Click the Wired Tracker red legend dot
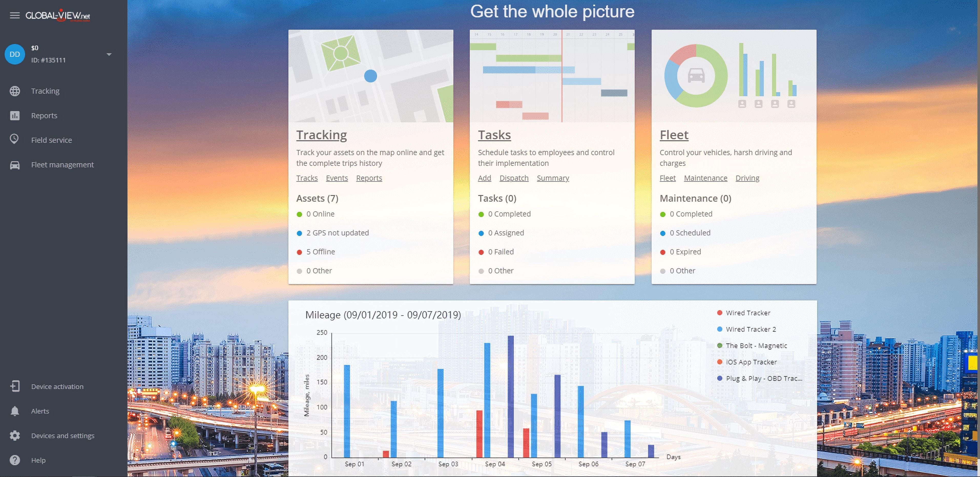This screenshot has height=477, width=980. tap(720, 313)
